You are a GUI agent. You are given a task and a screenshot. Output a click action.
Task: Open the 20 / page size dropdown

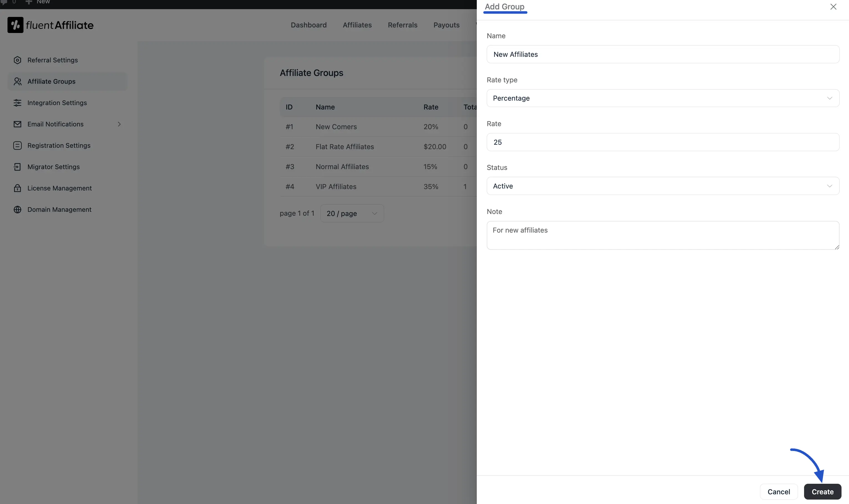[x=352, y=213]
